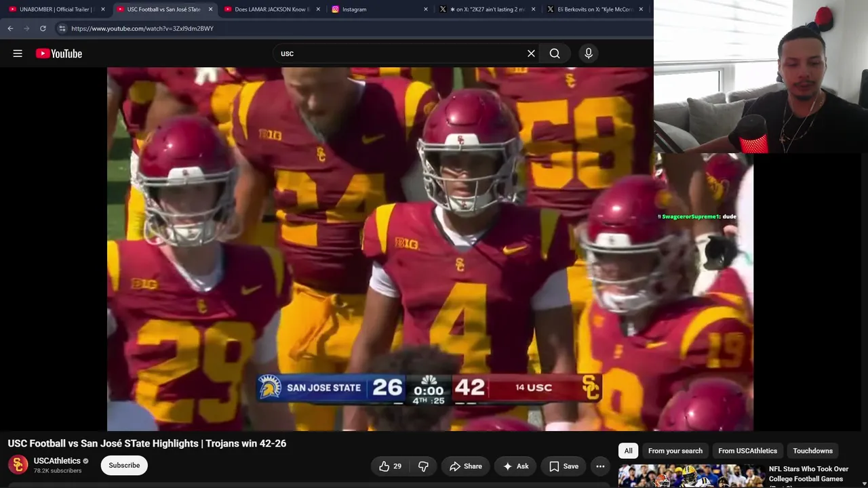Open the YouTube guide hamburger menu
The width and height of the screenshot is (868, 488).
tap(18, 54)
